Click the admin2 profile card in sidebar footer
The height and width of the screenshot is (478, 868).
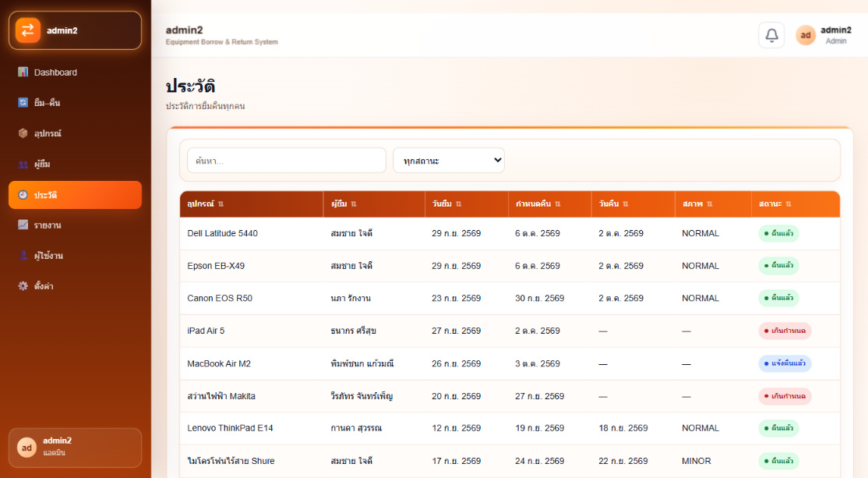pyautogui.click(x=76, y=448)
